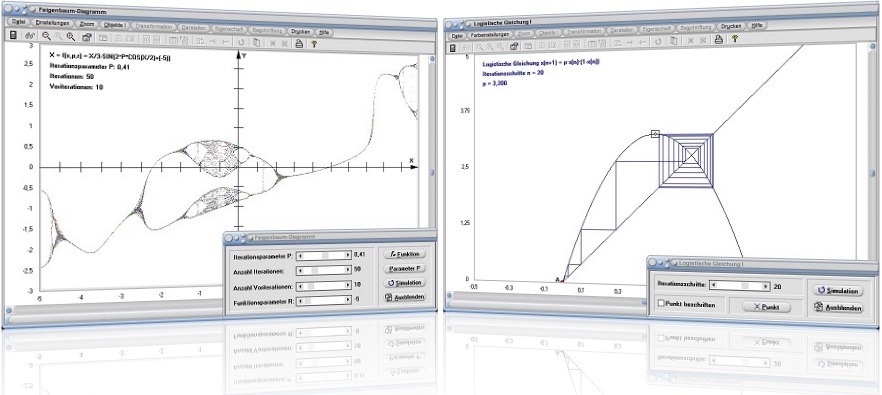The image size is (882, 395).
Task: Click Anzahl Voriterationen slider track
Action: pyautogui.click(x=324, y=286)
